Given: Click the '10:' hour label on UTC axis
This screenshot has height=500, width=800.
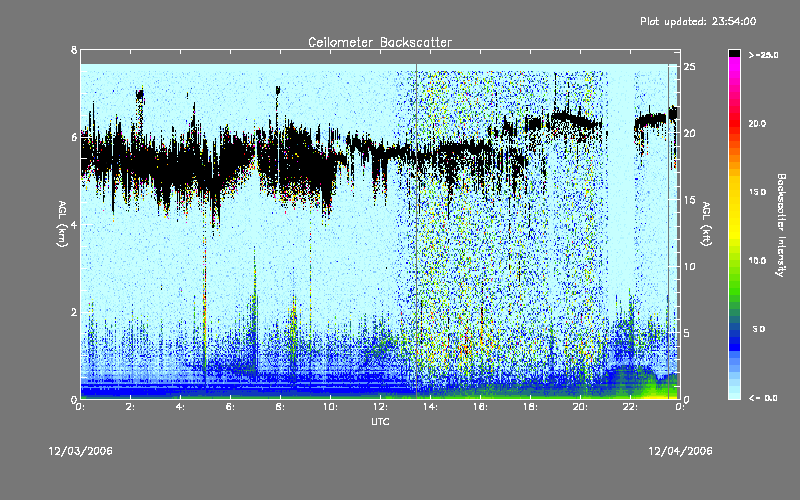Looking at the screenshot, I should [x=330, y=407].
